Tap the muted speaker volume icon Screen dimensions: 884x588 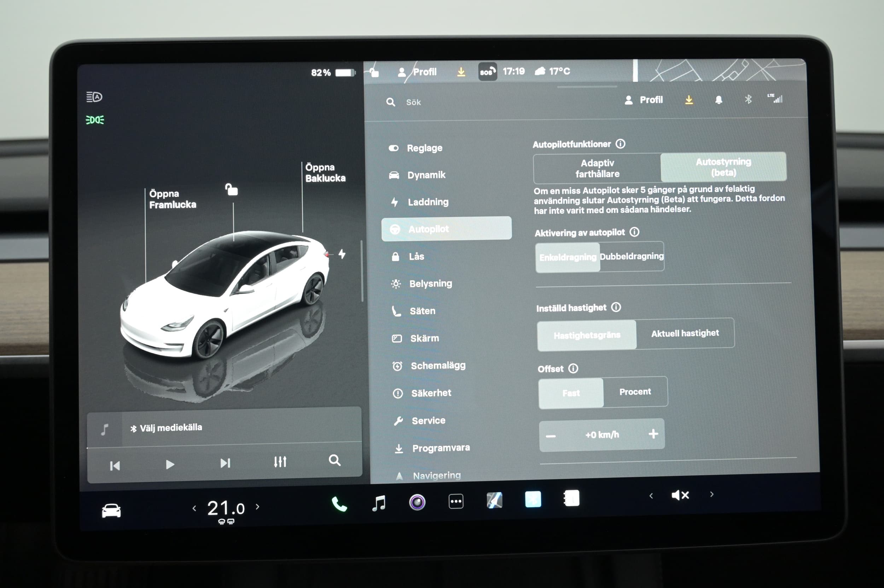[680, 495]
